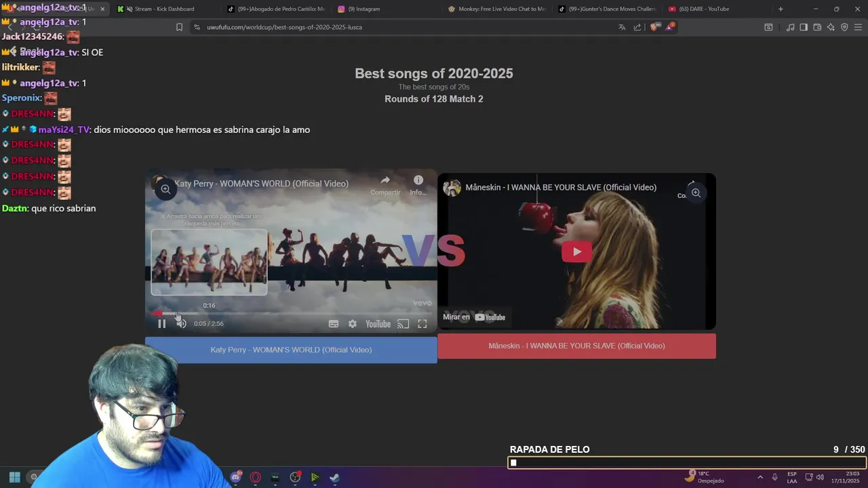The width and height of the screenshot is (868, 488).
Task: Click chat username Speronix
Action: coord(22,98)
